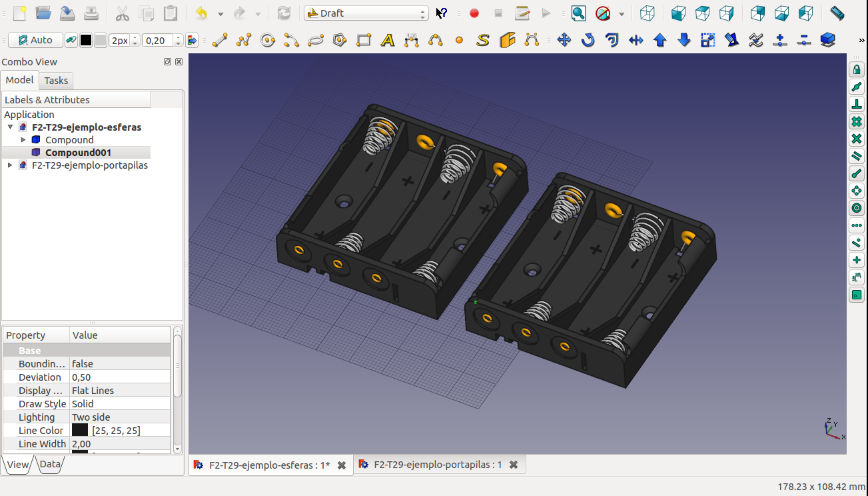Click the Line Color swatch
This screenshot has height=496, width=868.
click(80, 431)
